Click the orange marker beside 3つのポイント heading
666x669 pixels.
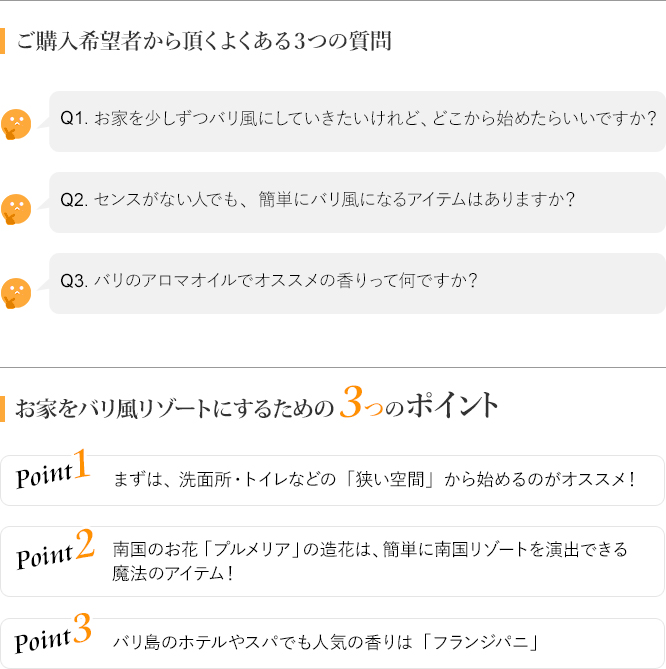(2, 409)
